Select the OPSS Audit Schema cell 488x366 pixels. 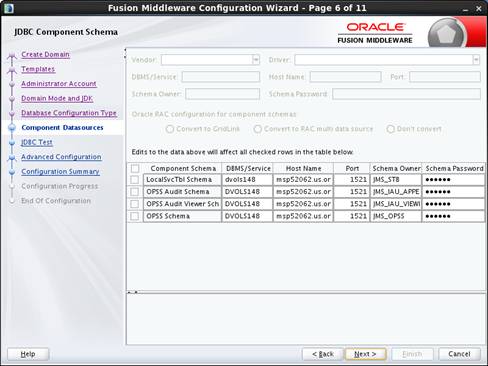[182, 192]
